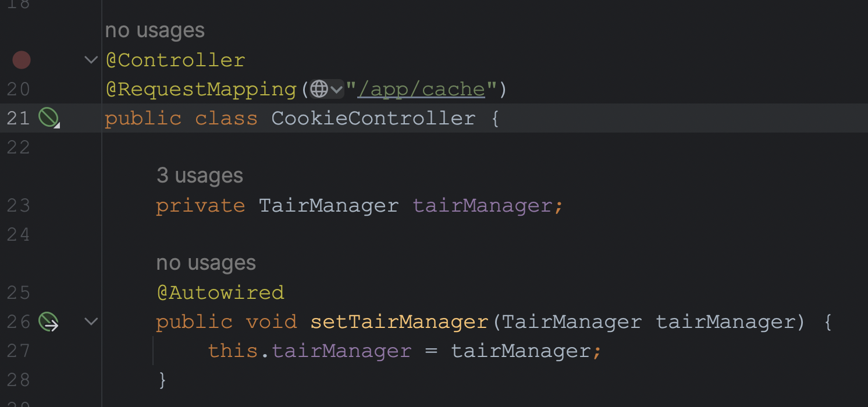Click the setTairManager method name

[x=399, y=322]
